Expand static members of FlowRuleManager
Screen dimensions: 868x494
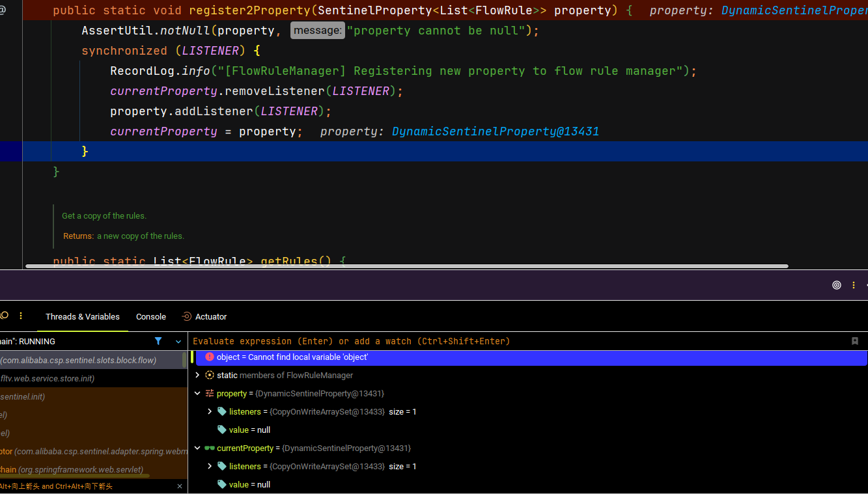click(197, 375)
